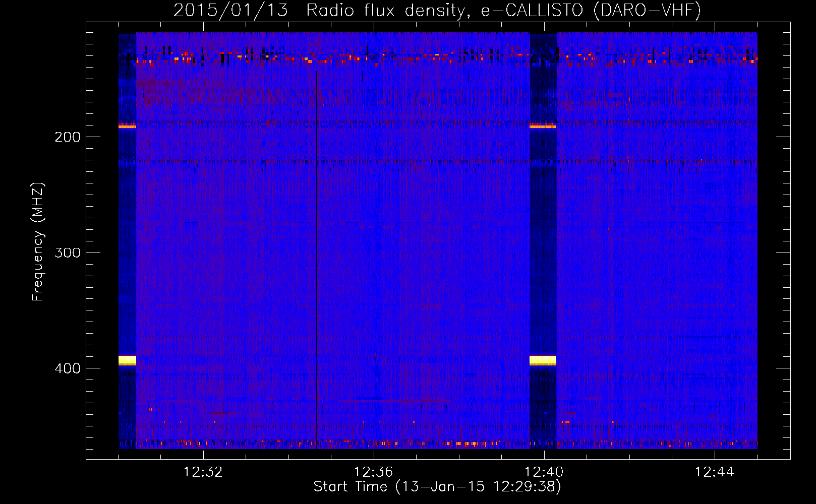
Task: Click the plot title with date 2015/01/13
Action: (x=437, y=11)
